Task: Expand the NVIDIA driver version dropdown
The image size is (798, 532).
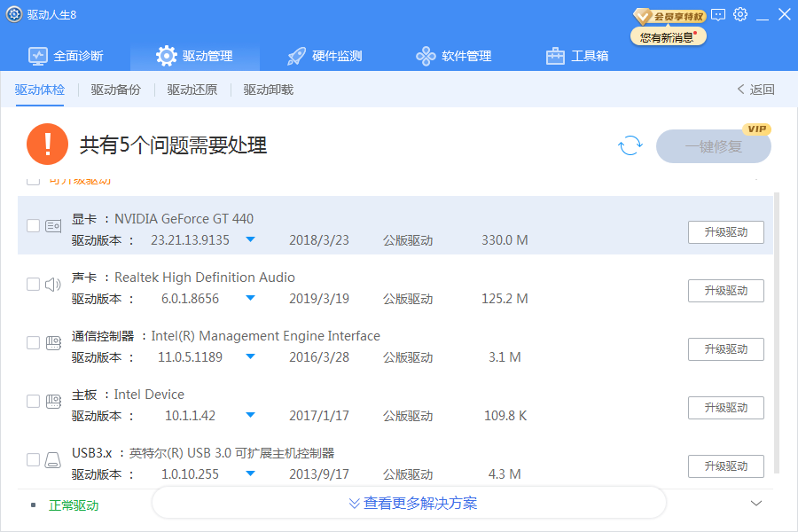Action: pyautogui.click(x=249, y=239)
